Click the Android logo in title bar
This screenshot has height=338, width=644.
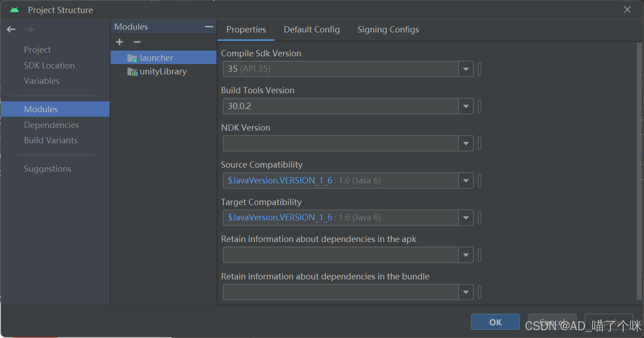pyautogui.click(x=14, y=10)
